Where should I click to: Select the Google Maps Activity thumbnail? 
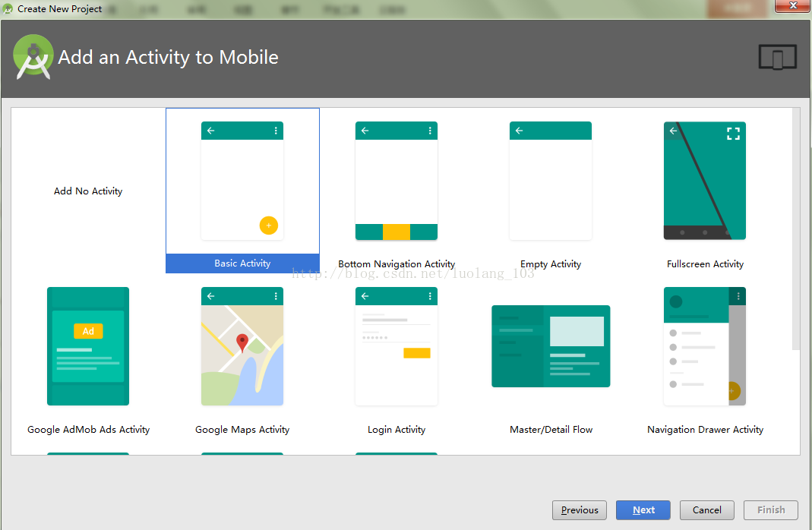[242, 346]
